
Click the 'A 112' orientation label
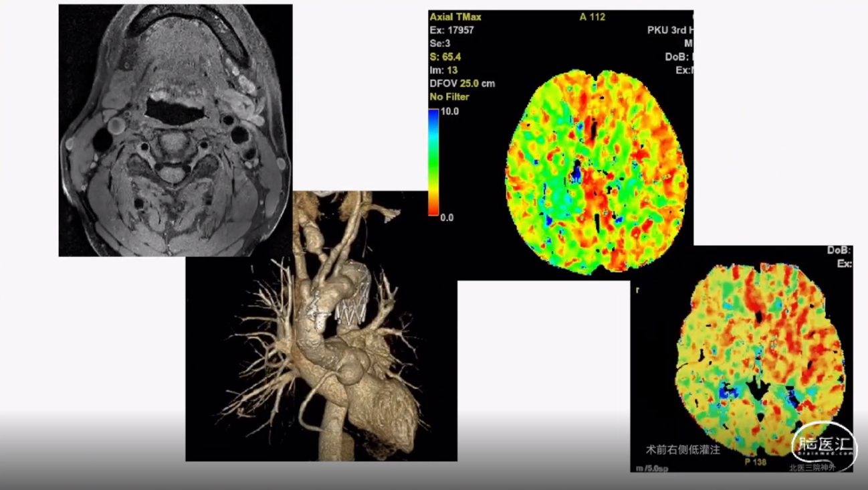coord(592,17)
